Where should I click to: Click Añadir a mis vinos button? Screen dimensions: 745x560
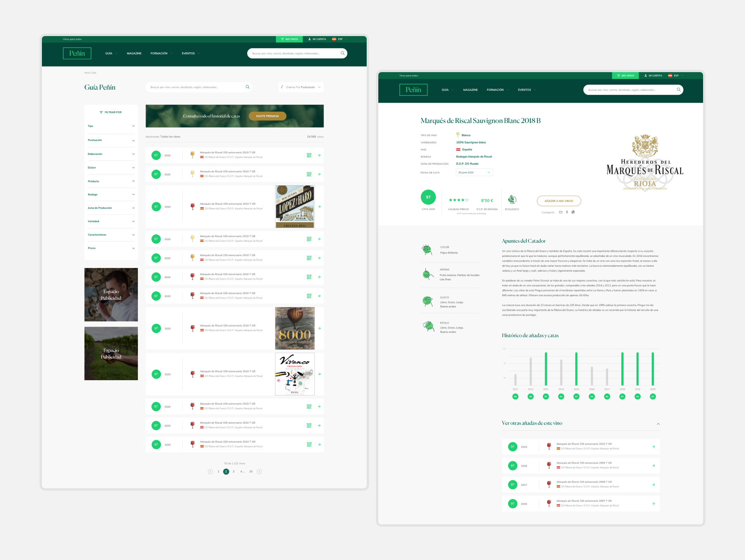[559, 201]
